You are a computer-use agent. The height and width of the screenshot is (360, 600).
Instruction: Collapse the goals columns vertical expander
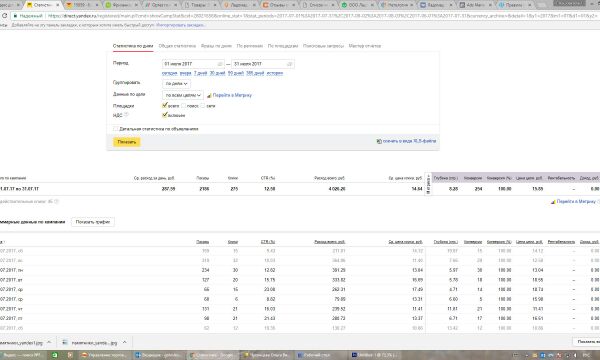point(428,184)
